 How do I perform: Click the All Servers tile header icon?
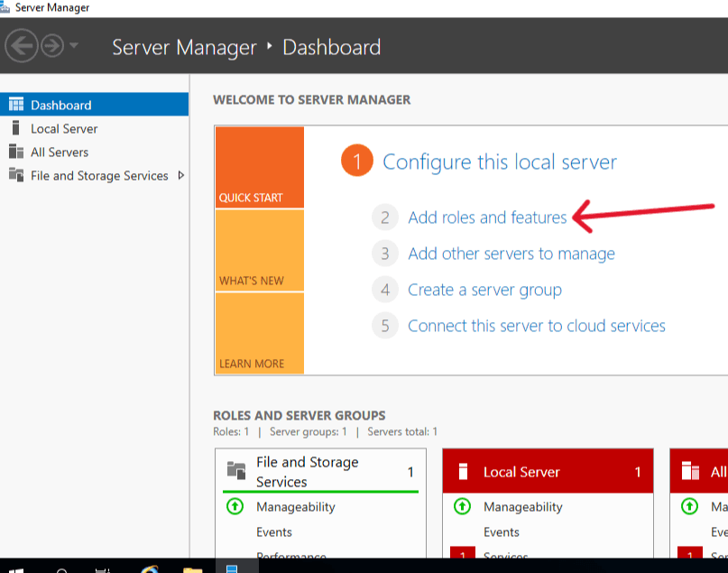(690, 470)
